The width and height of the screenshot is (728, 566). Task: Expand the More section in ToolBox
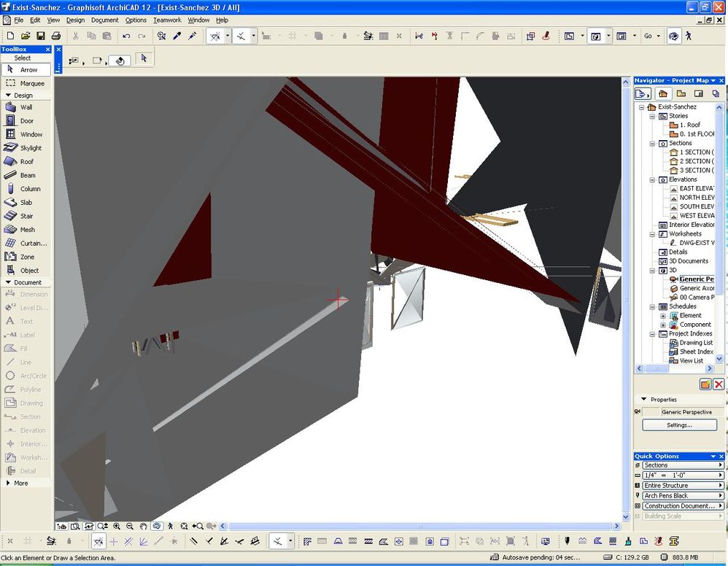click(x=8, y=483)
